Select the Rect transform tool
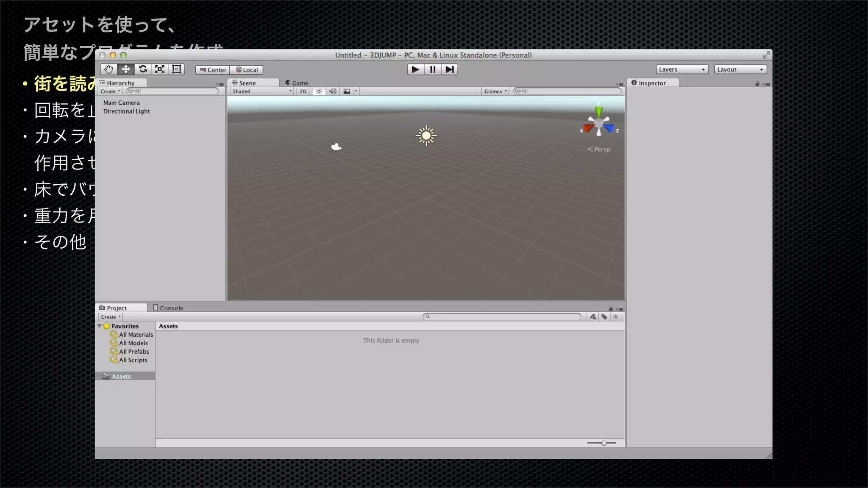 [x=177, y=69]
